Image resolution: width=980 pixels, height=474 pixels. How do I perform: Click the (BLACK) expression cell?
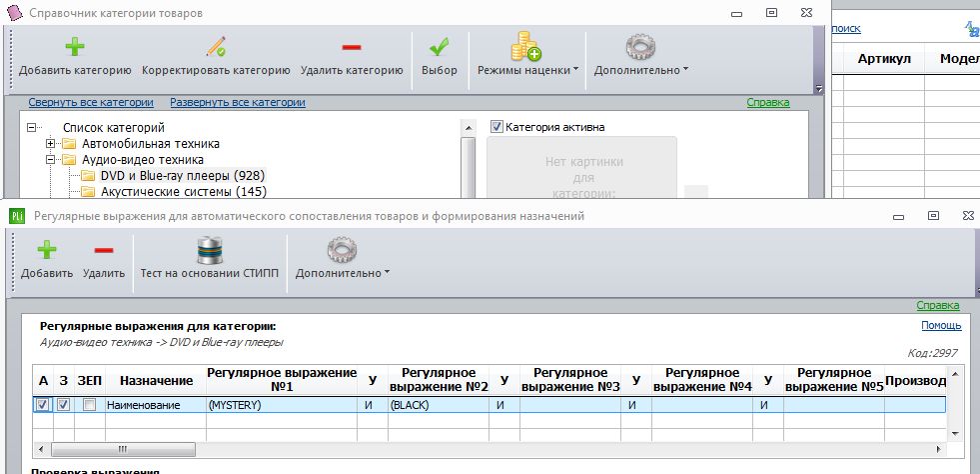[439, 405]
